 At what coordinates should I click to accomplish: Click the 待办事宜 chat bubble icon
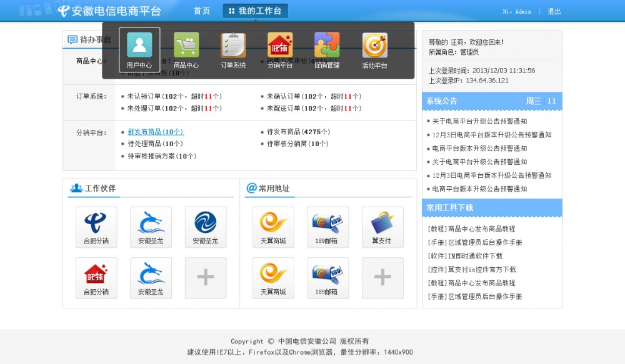[x=72, y=39]
